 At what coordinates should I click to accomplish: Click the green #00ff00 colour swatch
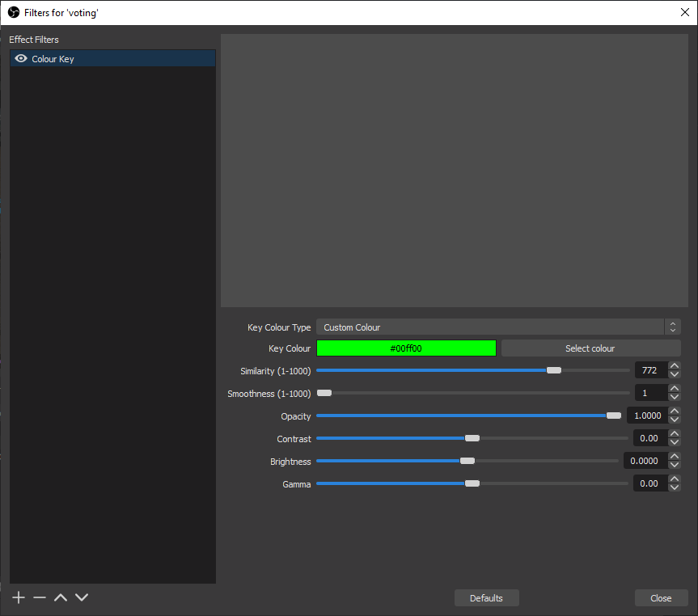(x=406, y=348)
